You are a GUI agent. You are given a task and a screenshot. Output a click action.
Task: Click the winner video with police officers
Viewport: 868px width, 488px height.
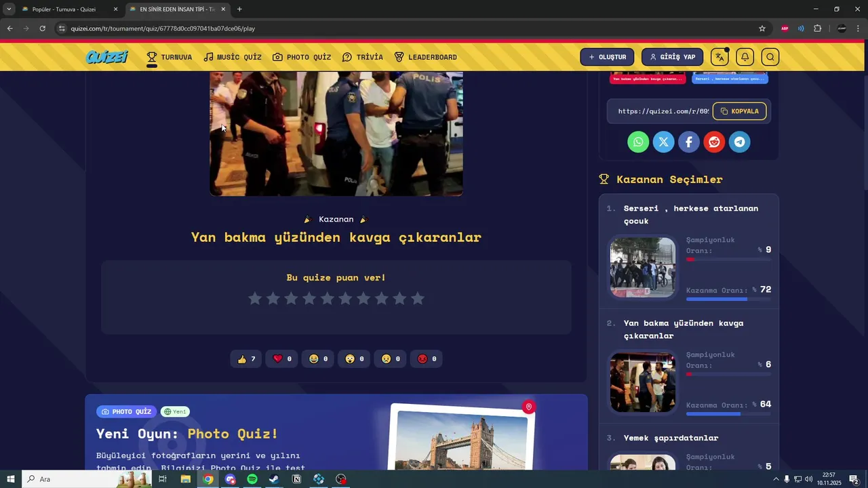[336, 134]
